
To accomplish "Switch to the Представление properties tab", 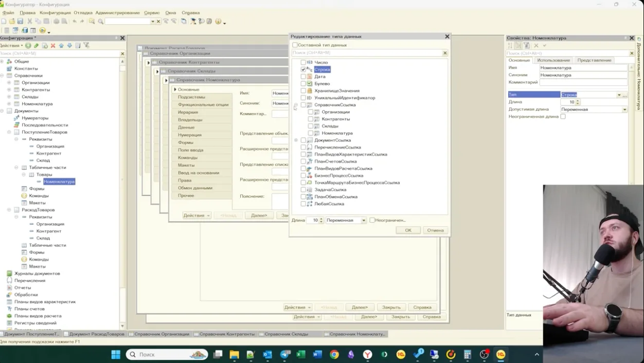I will 594,60.
